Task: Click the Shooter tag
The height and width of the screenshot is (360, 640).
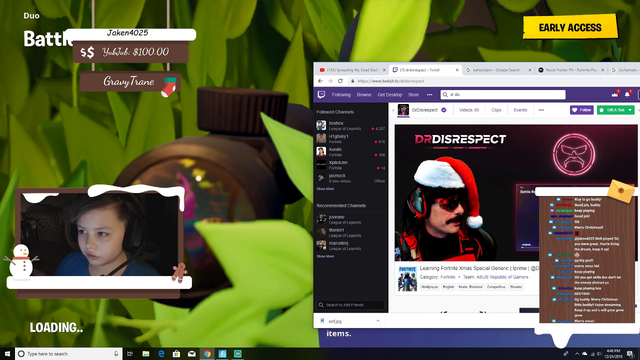Action: (516, 287)
